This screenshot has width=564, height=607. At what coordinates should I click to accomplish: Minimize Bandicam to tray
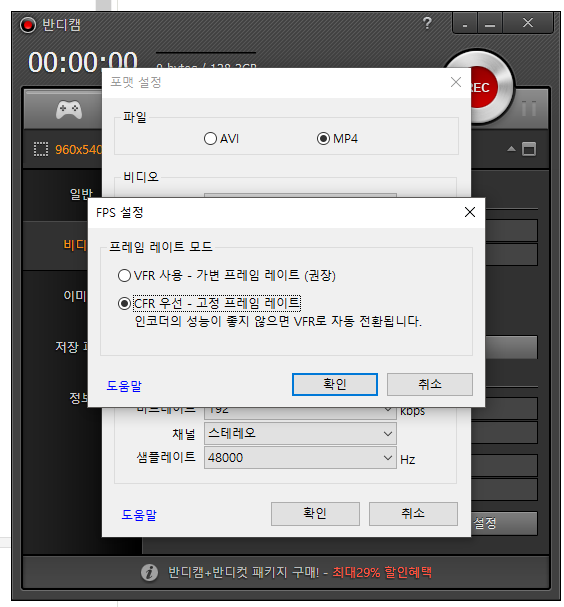(465, 24)
